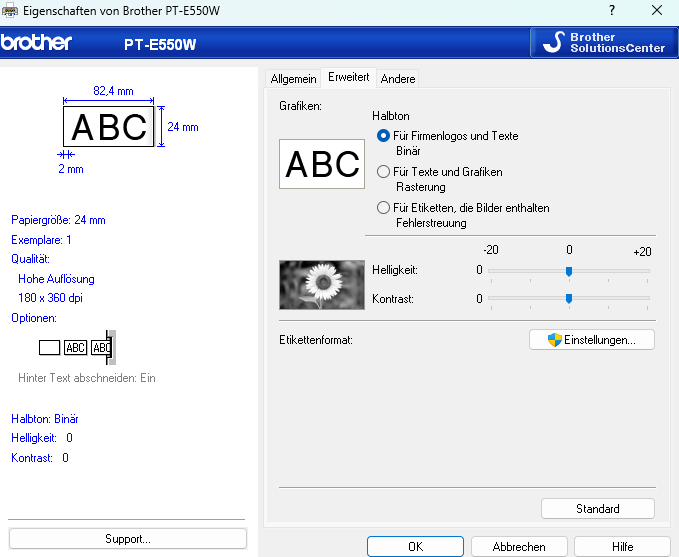This screenshot has height=557, width=679.
Task: Click the Support button
Action: [x=127, y=539]
